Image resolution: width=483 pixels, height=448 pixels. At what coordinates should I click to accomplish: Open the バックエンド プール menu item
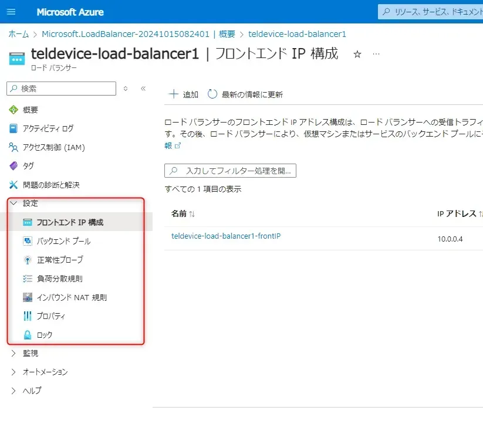pos(63,241)
